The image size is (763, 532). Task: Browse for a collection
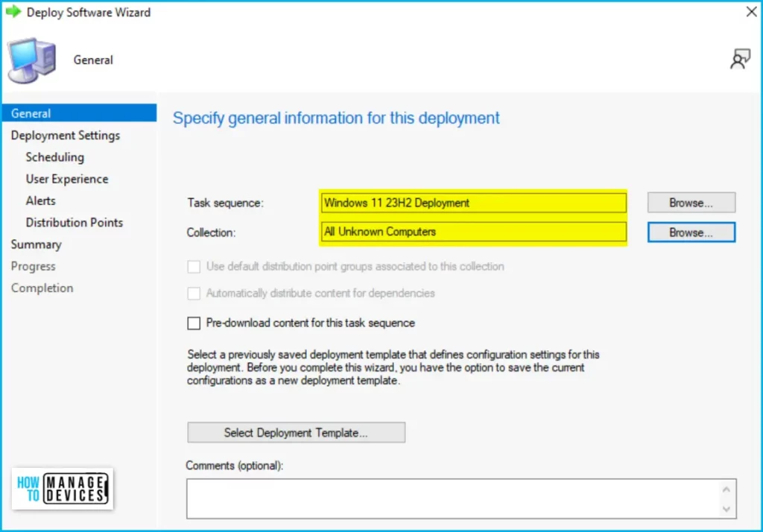click(691, 232)
